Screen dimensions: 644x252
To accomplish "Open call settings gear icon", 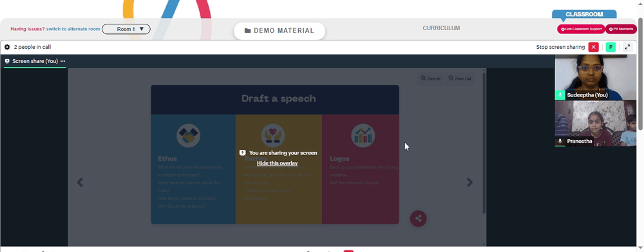I will pos(7,47).
